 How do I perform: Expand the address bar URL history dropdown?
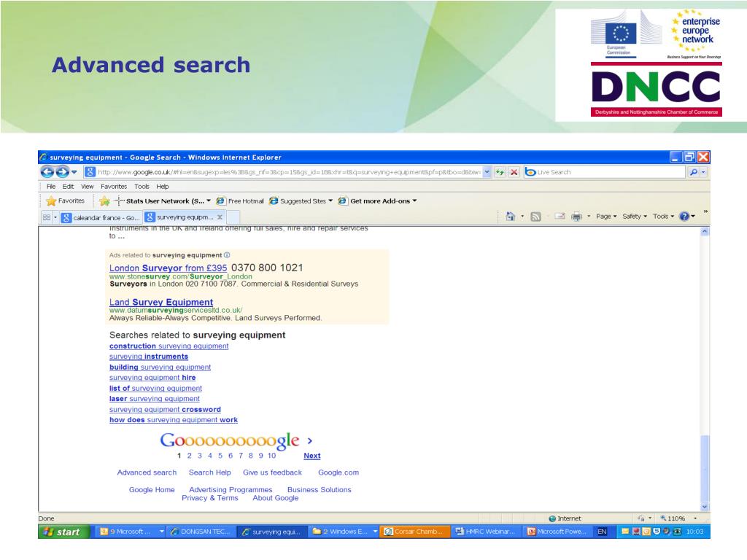pyautogui.click(x=487, y=172)
